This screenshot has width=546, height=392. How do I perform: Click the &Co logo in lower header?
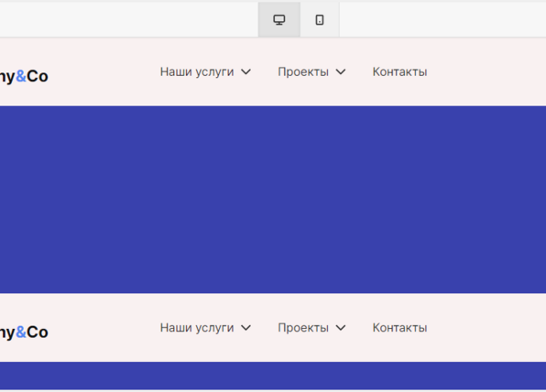click(x=23, y=332)
